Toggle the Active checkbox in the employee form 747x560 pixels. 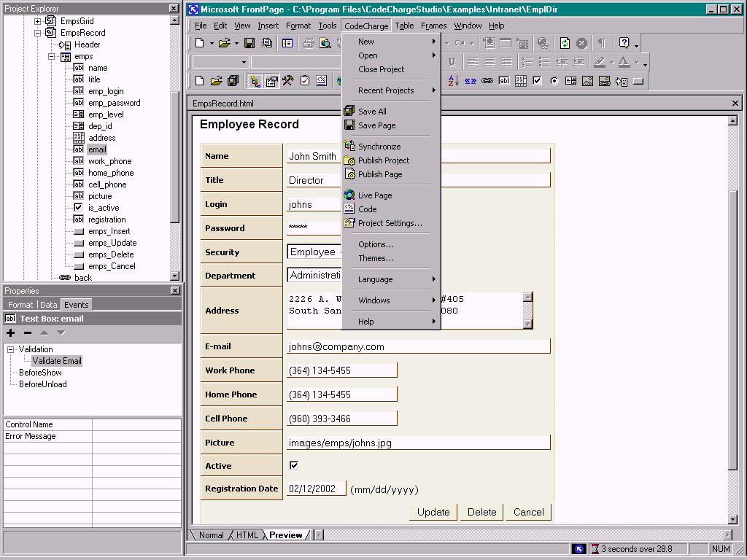pos(294,465)
